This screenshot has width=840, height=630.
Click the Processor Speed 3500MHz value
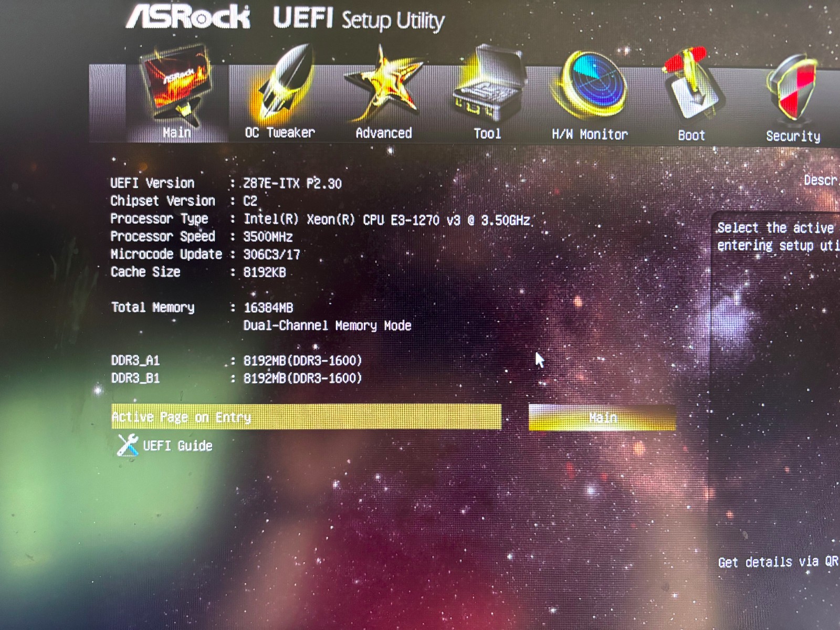click(268, 237)
